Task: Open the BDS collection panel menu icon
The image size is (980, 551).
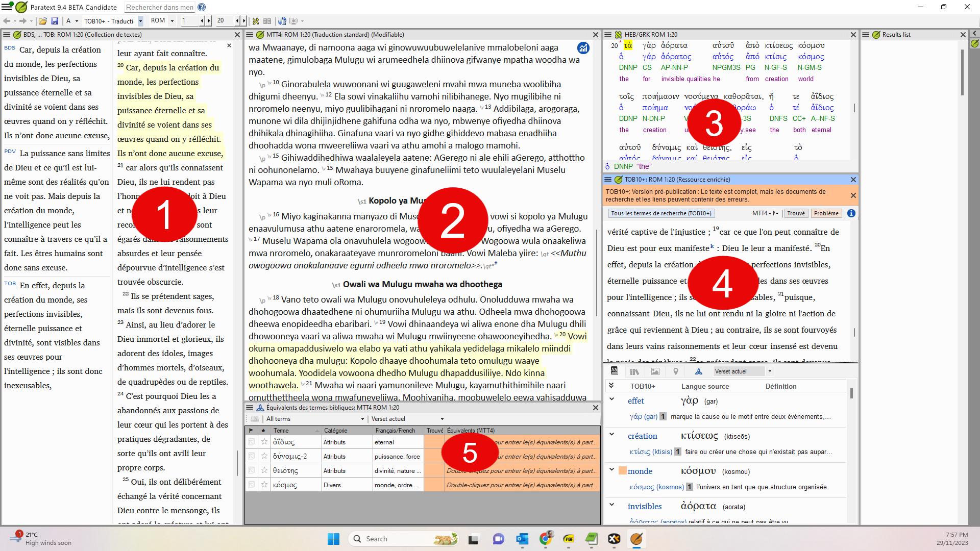Action: click(7, 35)
